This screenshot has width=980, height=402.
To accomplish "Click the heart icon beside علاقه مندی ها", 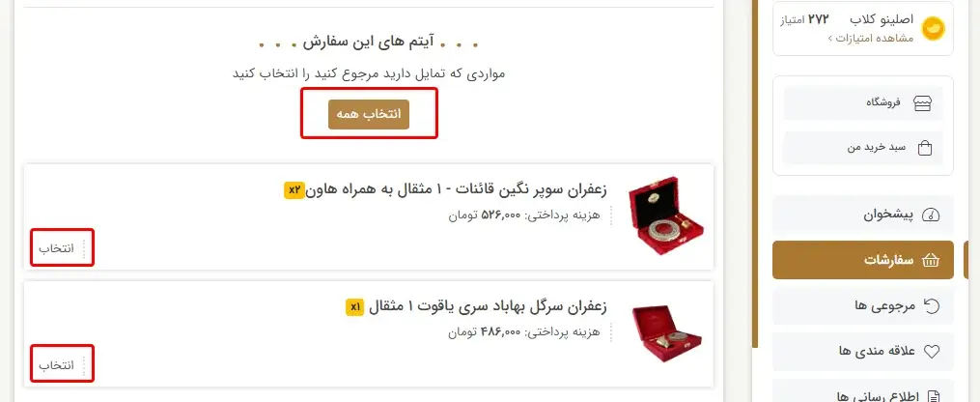I will click(932, 352).
